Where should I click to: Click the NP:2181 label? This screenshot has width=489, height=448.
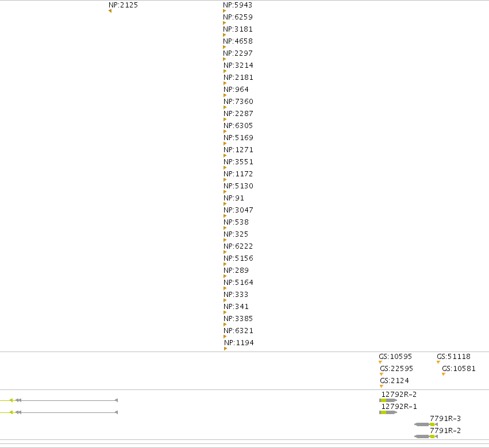coord(238,78)
